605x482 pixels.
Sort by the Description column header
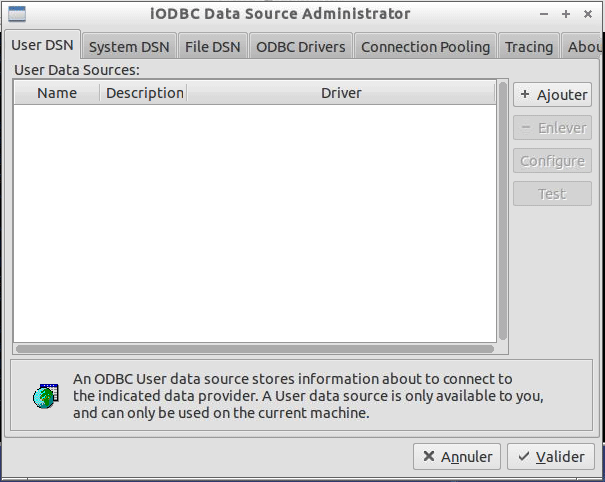tap(144, 93)
